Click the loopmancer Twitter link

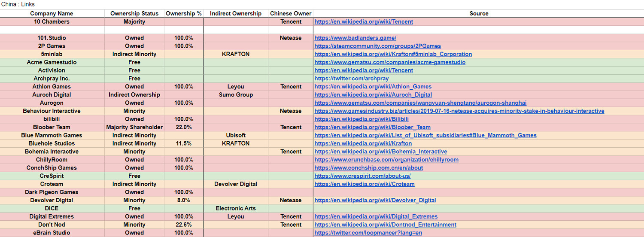tap(368, 233)
